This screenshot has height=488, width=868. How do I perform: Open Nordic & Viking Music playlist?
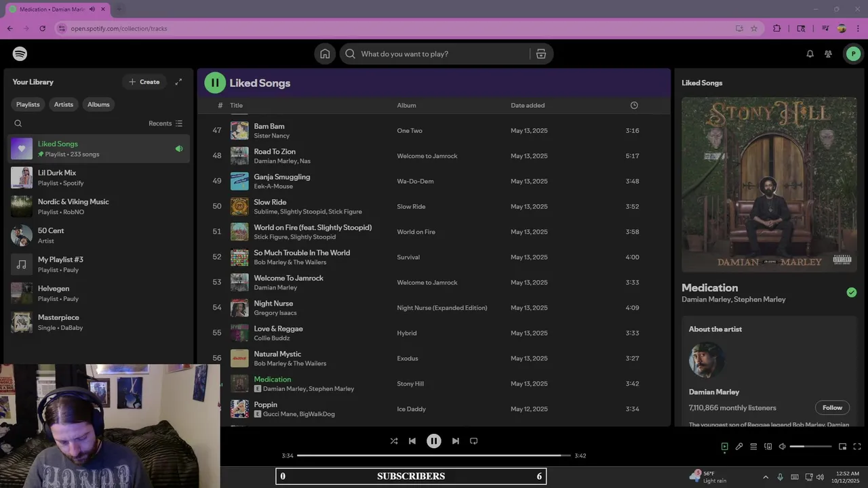(x=99, y=207)
